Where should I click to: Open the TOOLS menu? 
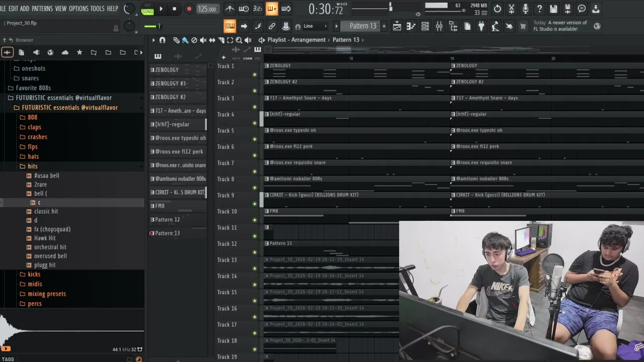coord(98,9)
